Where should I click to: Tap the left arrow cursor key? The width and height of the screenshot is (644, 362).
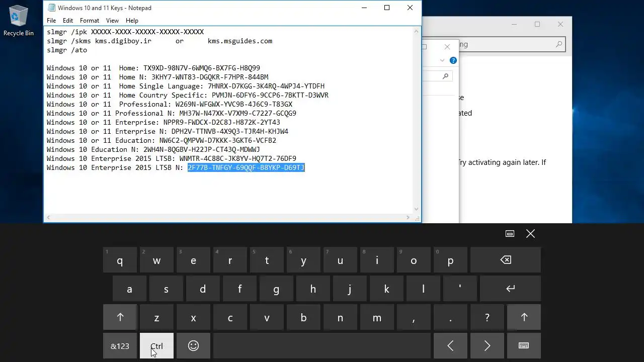[x=450, y=346]
